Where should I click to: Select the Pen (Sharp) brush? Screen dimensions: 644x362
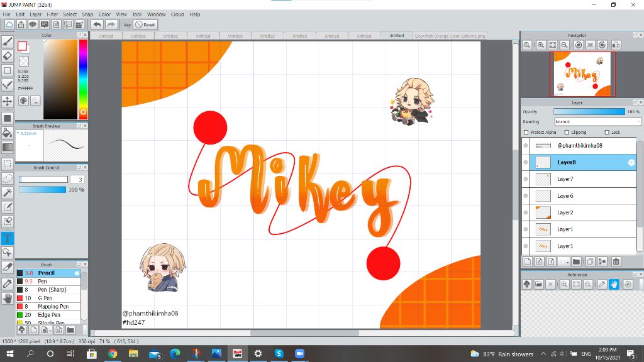[48, 290]
